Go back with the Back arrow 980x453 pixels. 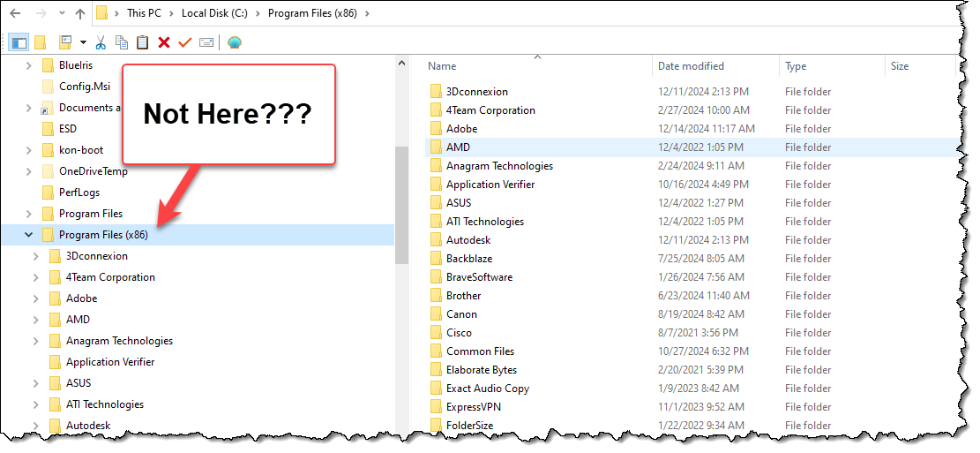pos(16,13)
